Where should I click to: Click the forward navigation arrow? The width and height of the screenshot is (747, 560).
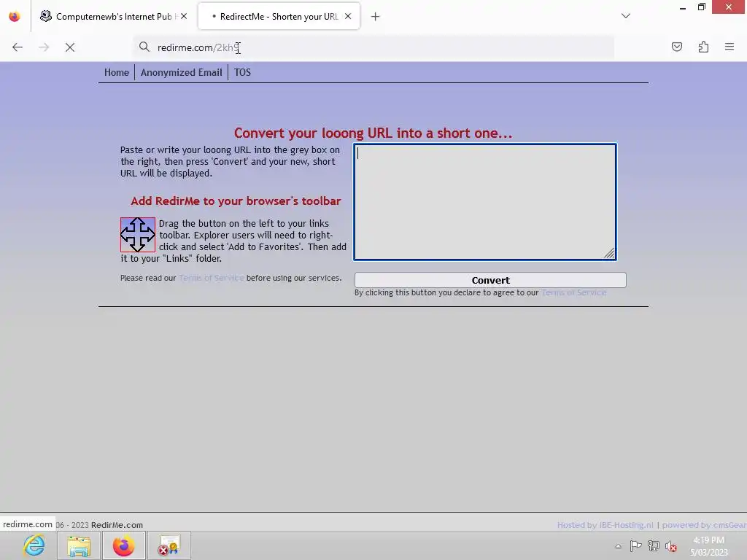pyautogui.click(x=44, y=47)
